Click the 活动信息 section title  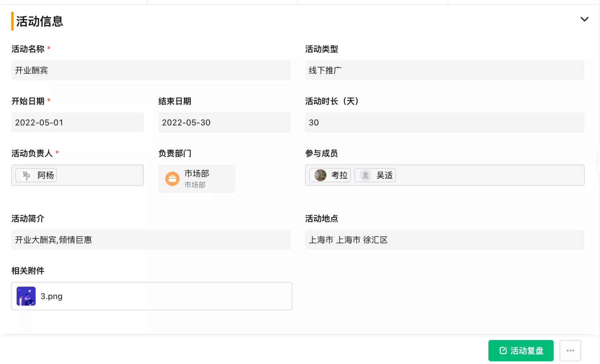(x=40, y=21)
